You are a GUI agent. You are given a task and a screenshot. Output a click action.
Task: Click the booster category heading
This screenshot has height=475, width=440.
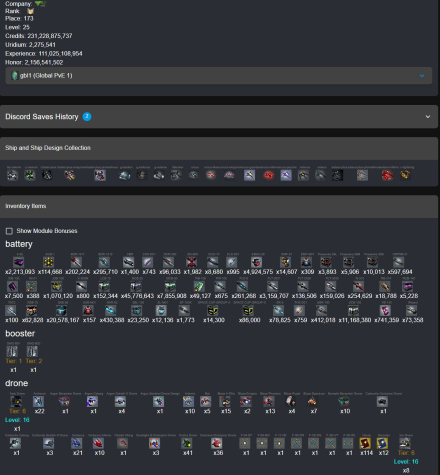tap(20, 333)
